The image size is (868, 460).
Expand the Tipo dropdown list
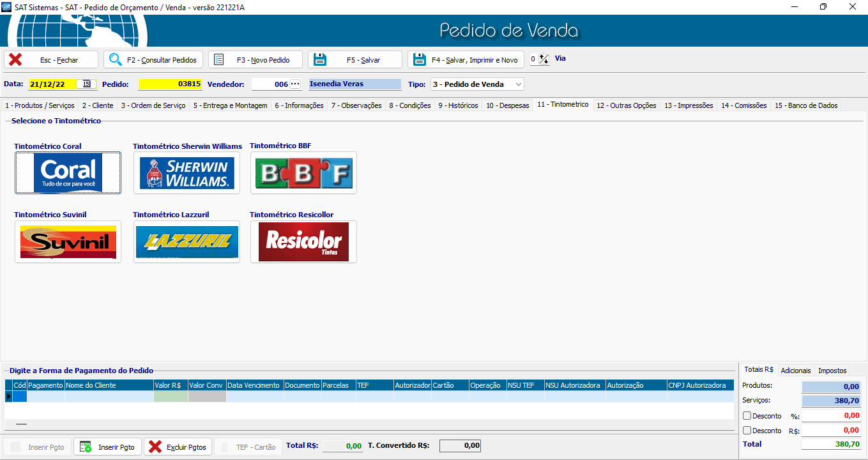pyautogui.click(x=518, y=84)
